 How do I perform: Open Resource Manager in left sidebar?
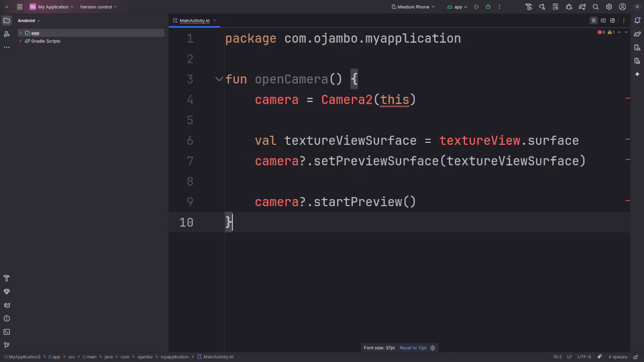pyautogui.click(x=7, y=34)
